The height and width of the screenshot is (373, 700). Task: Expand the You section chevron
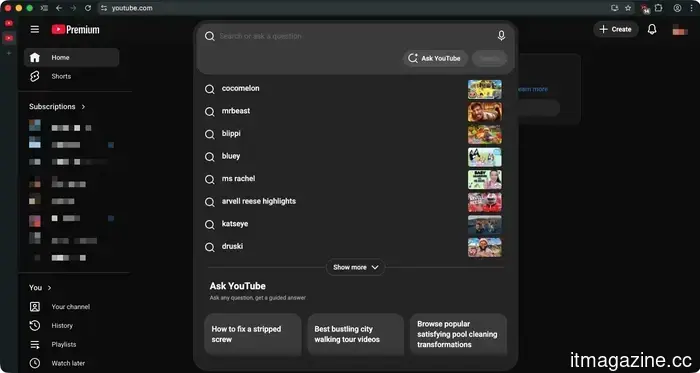(49, 288)
